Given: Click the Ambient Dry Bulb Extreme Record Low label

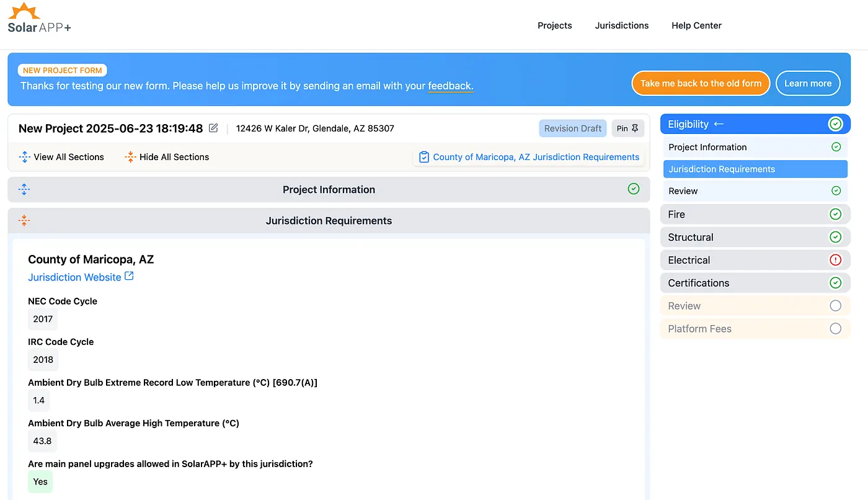Looking at the screenshot, I should (x=172, y=383).
